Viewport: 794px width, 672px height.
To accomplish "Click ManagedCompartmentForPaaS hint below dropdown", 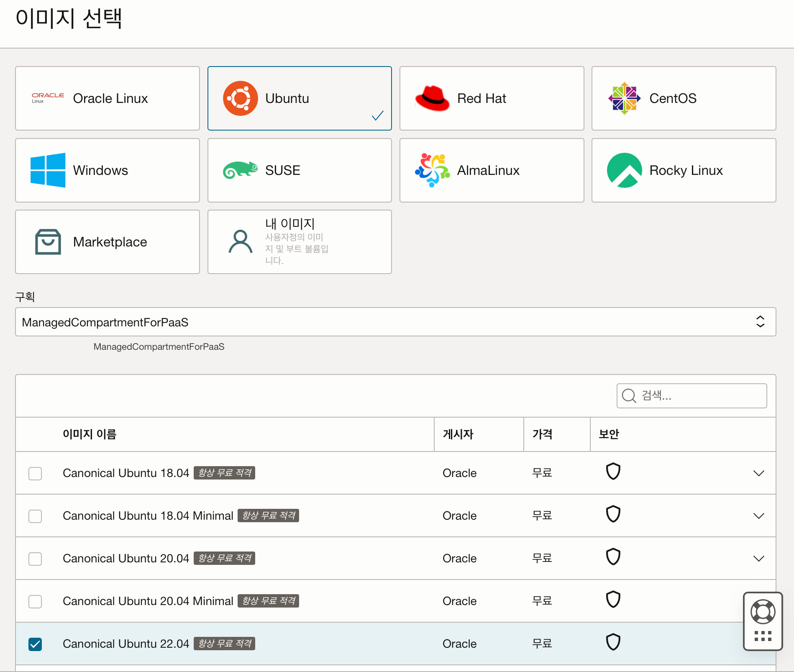I will point(159,347).
